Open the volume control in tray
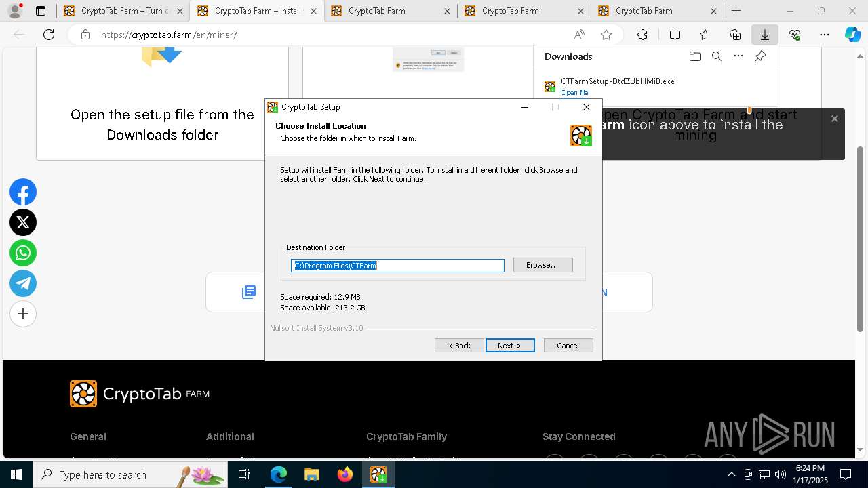Viewport: 868px width, 488px height. 781,474
